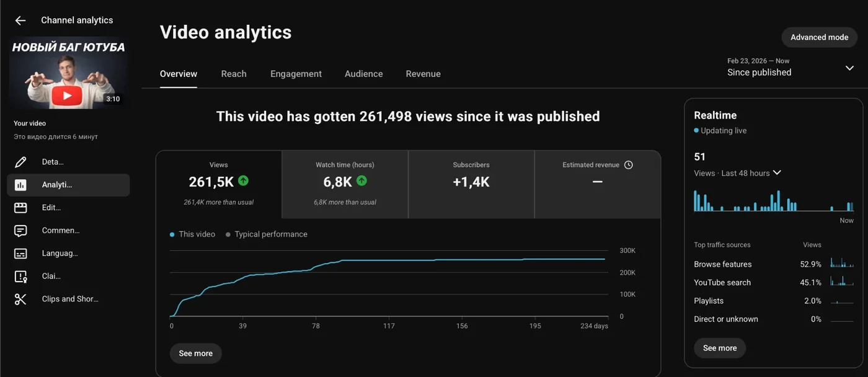The height and width of the screenshot is (377, 868).
Task: Click the Playlists traffic source label
Action: click(x=709, y=301)
